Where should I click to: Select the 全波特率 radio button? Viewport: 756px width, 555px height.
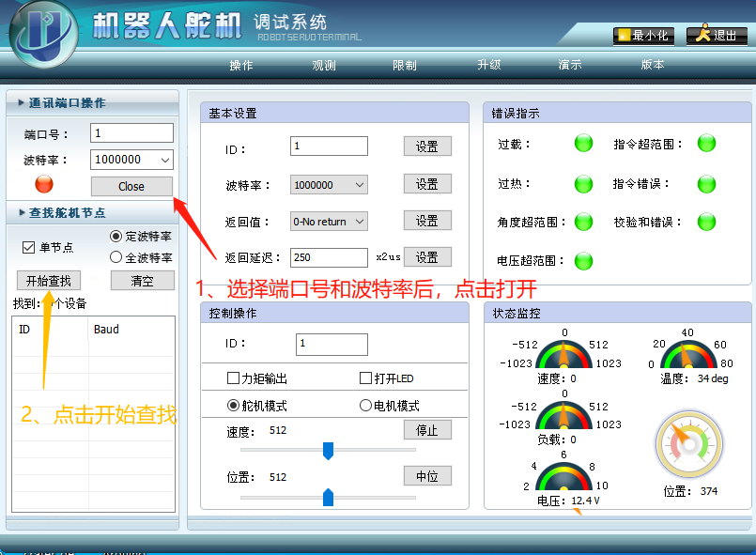(116, 257)
